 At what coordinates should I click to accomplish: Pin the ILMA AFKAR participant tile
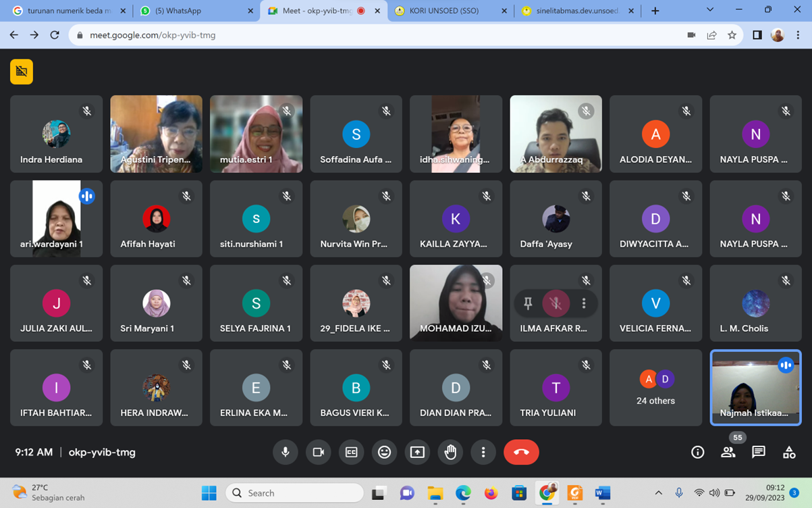[528, 304]
